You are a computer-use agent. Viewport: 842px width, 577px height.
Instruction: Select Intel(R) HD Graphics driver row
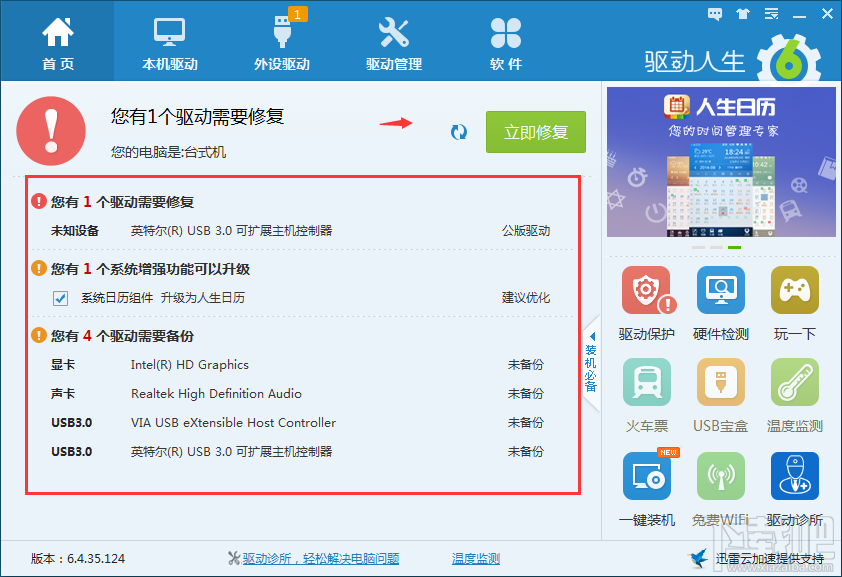tap(302, 365)
